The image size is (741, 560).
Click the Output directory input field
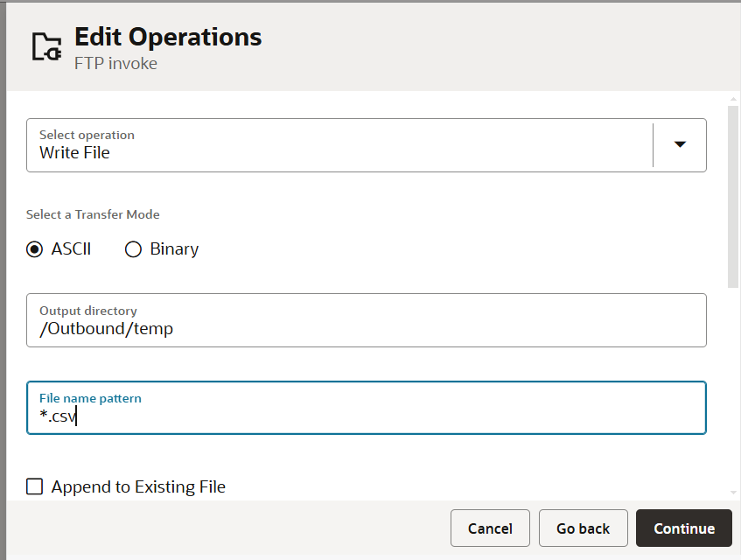[x=367, y=320]
